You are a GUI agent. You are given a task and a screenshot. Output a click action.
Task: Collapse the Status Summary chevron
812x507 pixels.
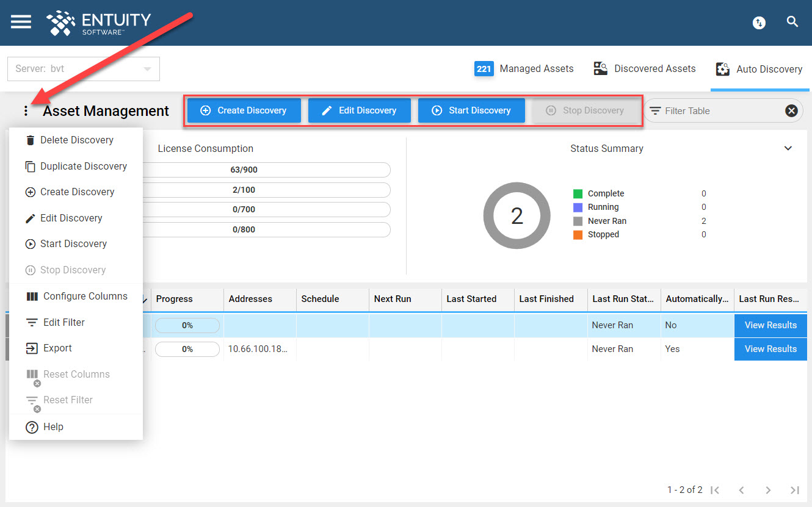(788, 148)
